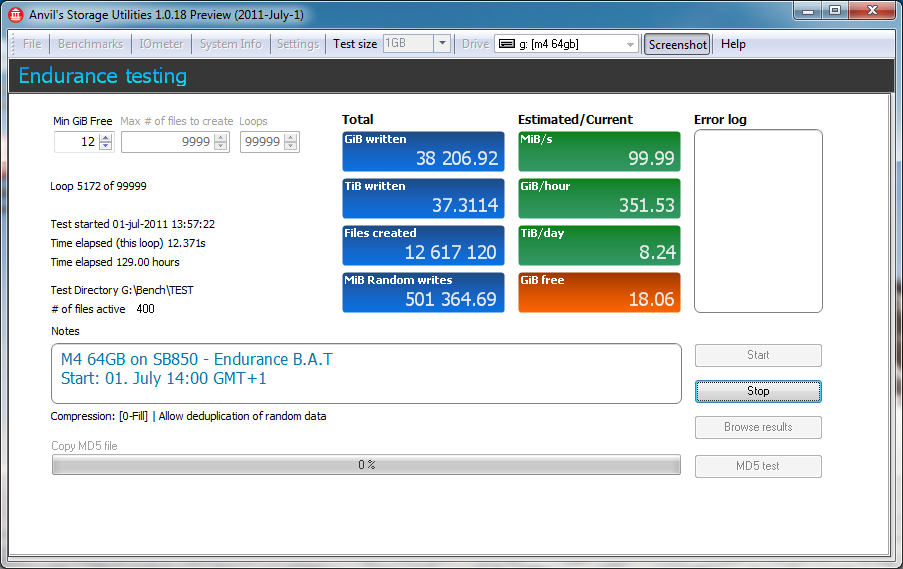The image size is (903, 569).
Task: Select the TiB written tile
Action: pos(423,199)
